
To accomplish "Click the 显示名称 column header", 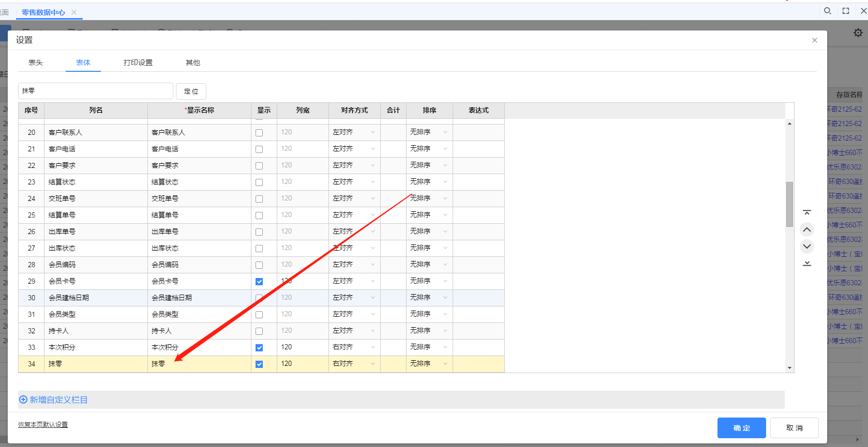I will [199, 110].
